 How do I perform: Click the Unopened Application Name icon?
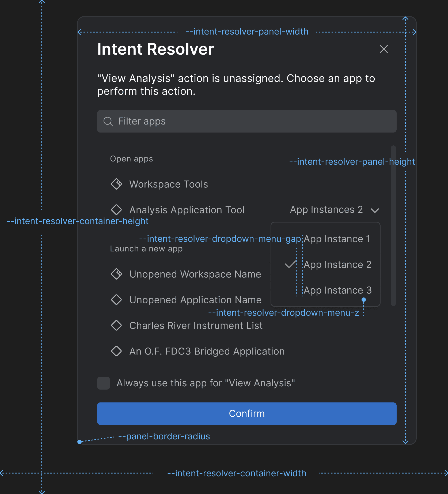click(x=116, y=300)
